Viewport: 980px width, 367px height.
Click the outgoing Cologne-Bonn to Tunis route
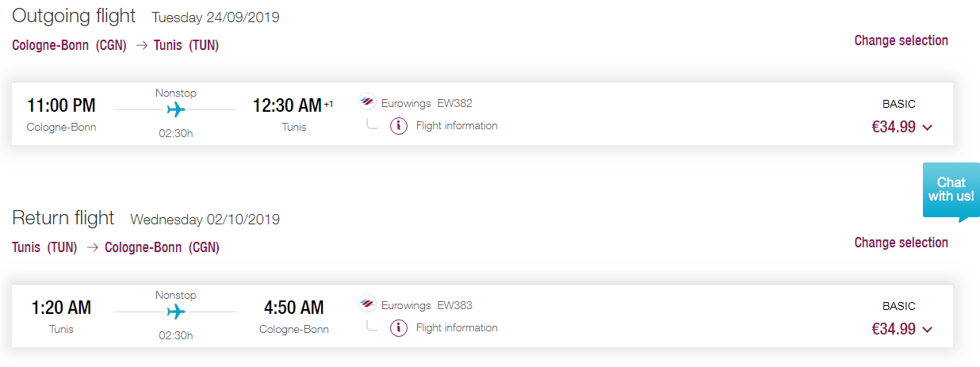pyautogui.click(x=116, y=46)
